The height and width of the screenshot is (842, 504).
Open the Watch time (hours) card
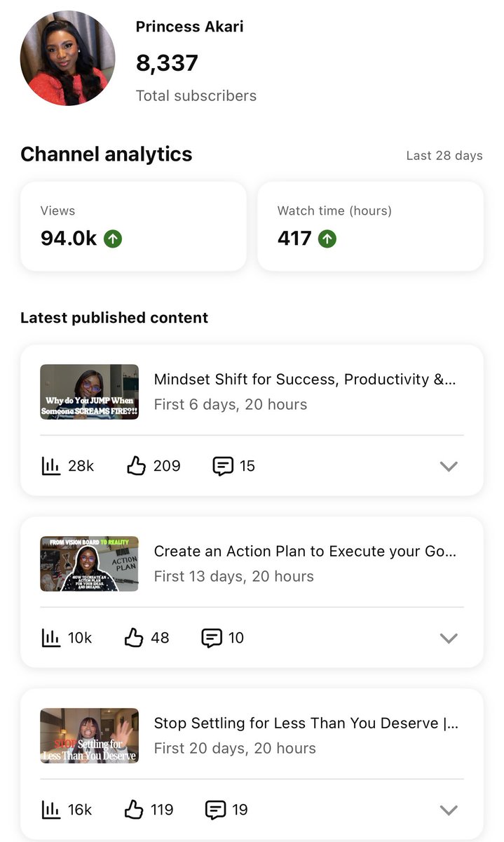370,226
